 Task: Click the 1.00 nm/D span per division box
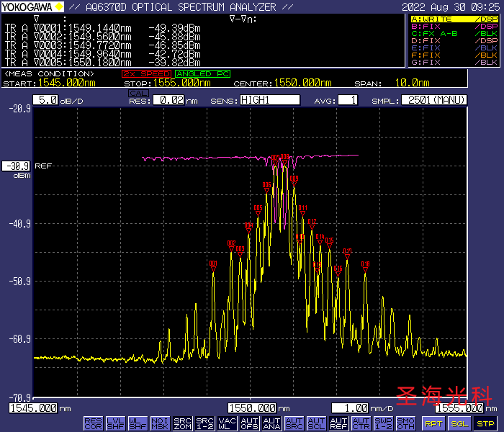tap(351, 408)
